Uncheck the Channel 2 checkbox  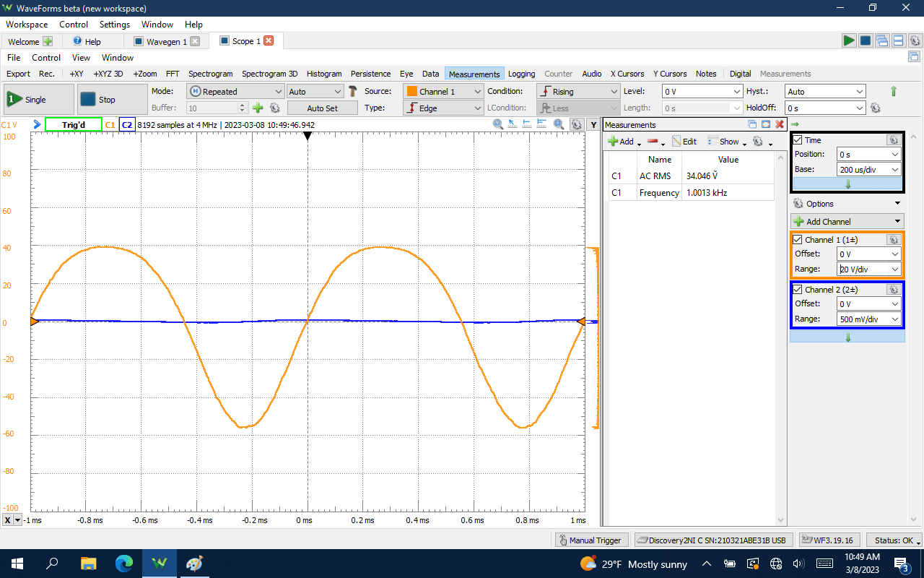tap(798, 290)
